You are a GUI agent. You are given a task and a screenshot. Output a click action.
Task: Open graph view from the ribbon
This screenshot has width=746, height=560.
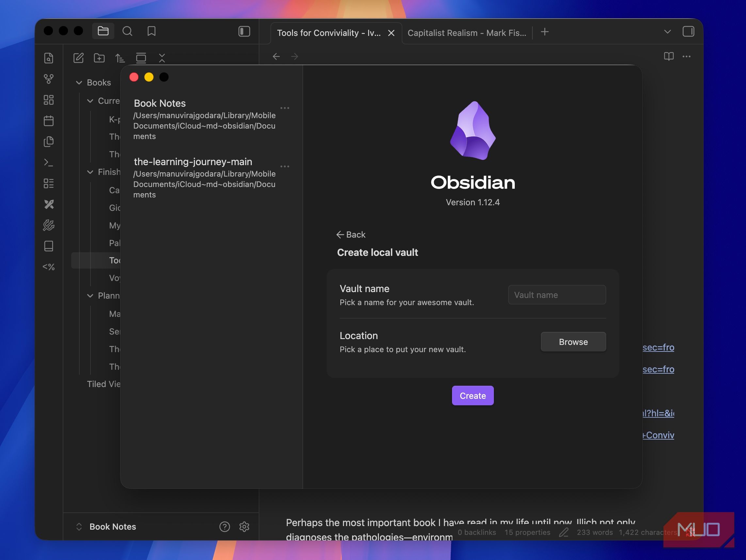point(49,79)
